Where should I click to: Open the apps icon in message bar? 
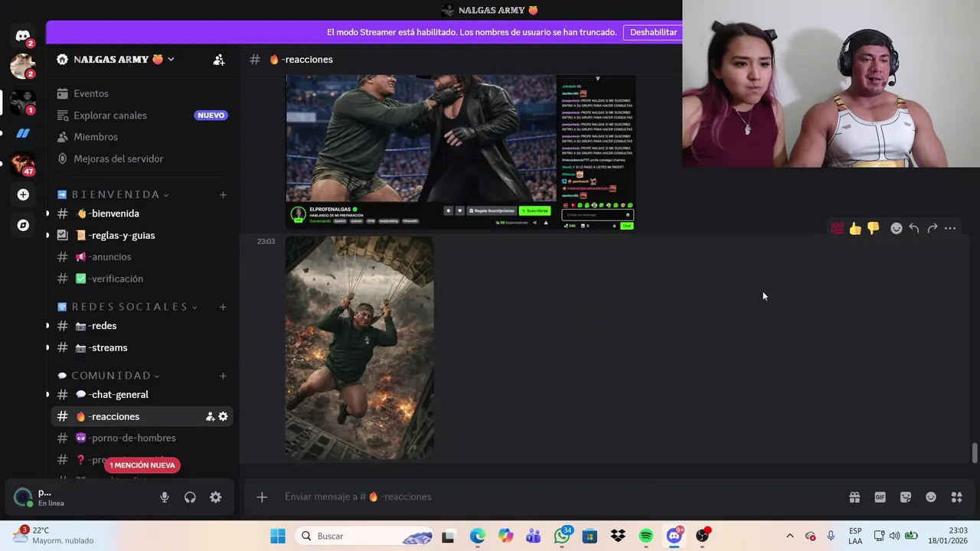coord(956,497)
